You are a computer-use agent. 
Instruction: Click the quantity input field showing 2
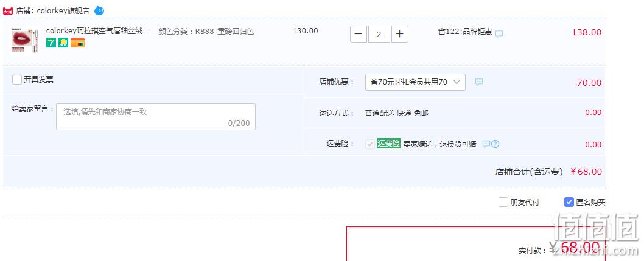click(x=379, y=34)
